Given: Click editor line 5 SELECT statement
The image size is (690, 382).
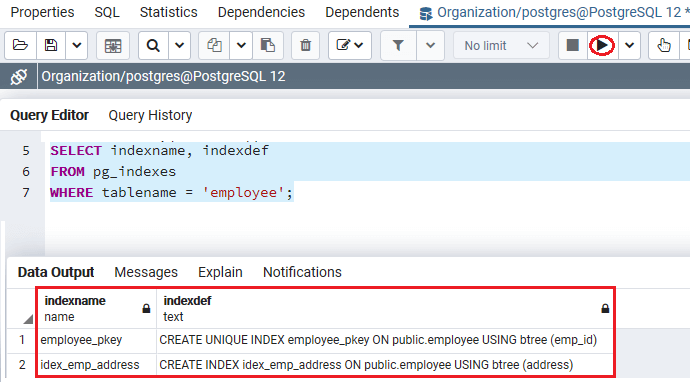Looking at the screenshot, I should tap(159, 151).
